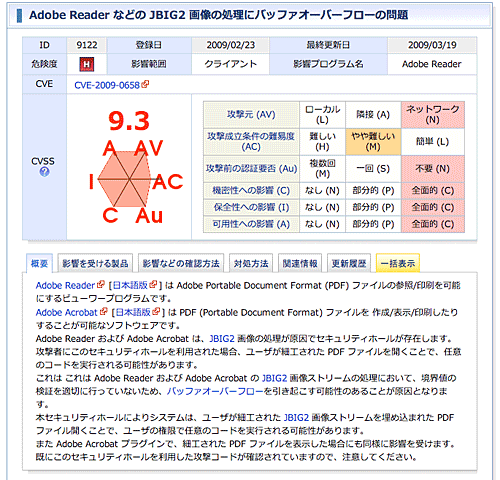Click the 難しい (H) cell
500x480 pixels.
tap(322, 142)
